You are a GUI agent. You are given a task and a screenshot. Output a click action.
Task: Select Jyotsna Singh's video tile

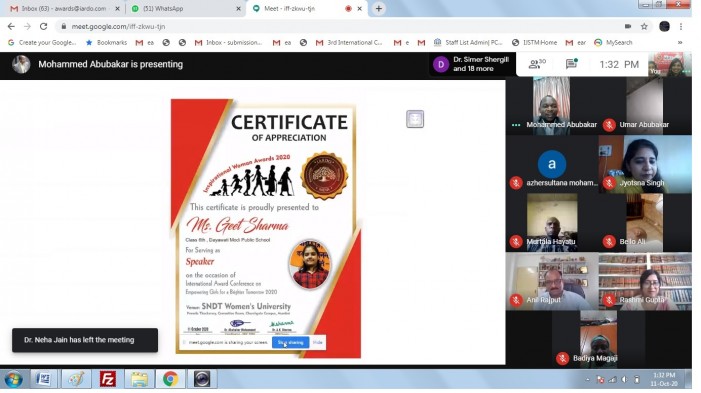645,164
